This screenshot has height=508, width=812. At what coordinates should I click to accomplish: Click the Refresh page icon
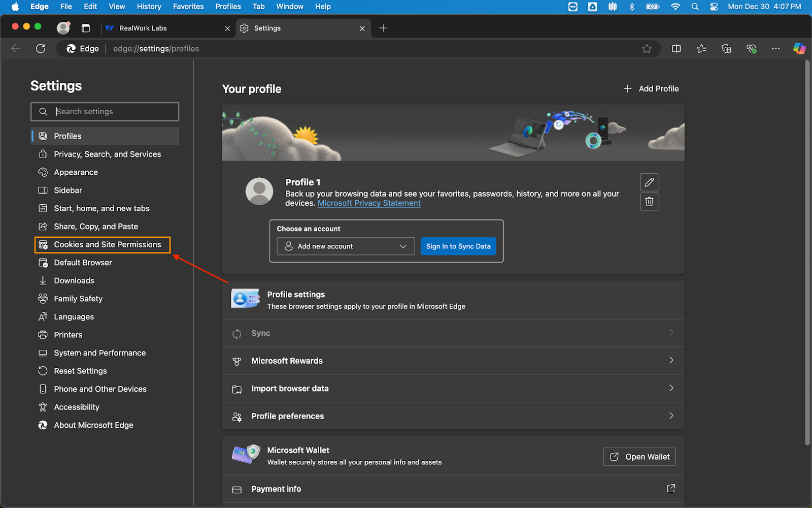[41, 49]
